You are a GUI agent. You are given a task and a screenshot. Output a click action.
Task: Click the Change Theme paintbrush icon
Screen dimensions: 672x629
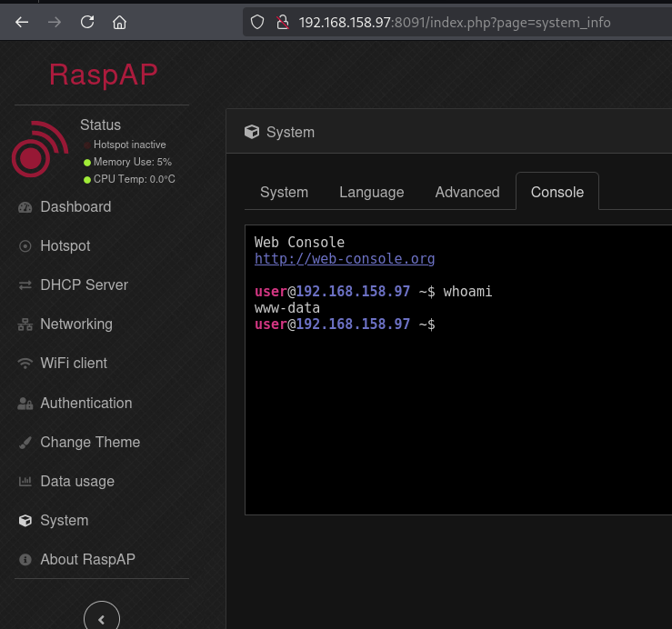pyautogui.click(x=25, y=443)
